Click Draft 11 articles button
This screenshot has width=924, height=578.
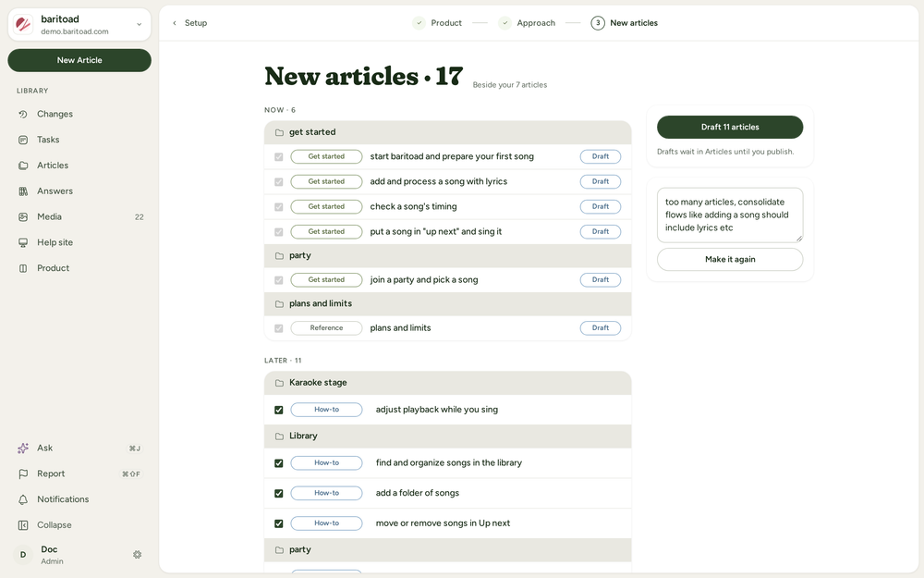[x=730, y=127]
